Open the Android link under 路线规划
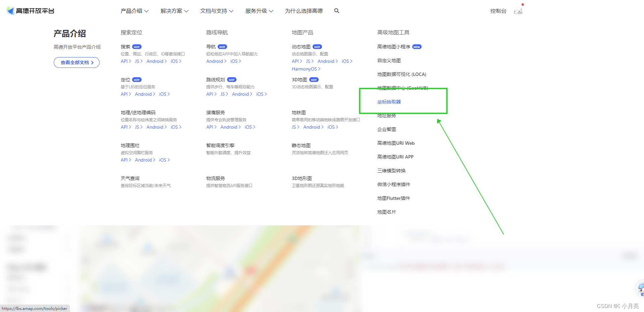The image size is (644, 312). [x=241, y=94]
